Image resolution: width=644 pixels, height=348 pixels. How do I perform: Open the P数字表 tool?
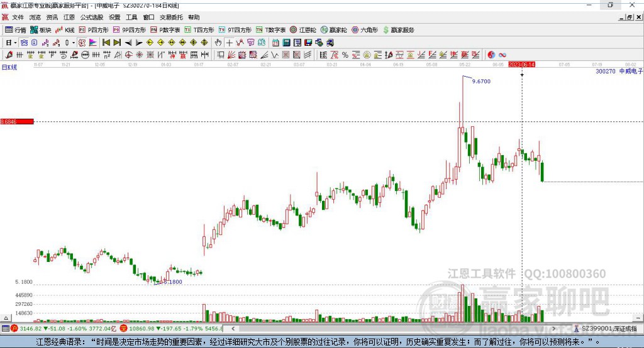coord(165,30)
